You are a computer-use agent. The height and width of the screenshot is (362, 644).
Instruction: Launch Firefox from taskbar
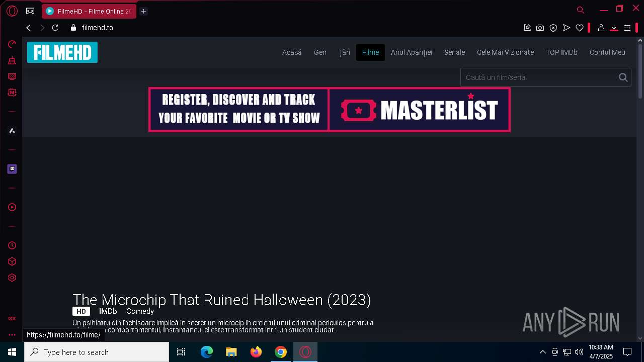256,352
